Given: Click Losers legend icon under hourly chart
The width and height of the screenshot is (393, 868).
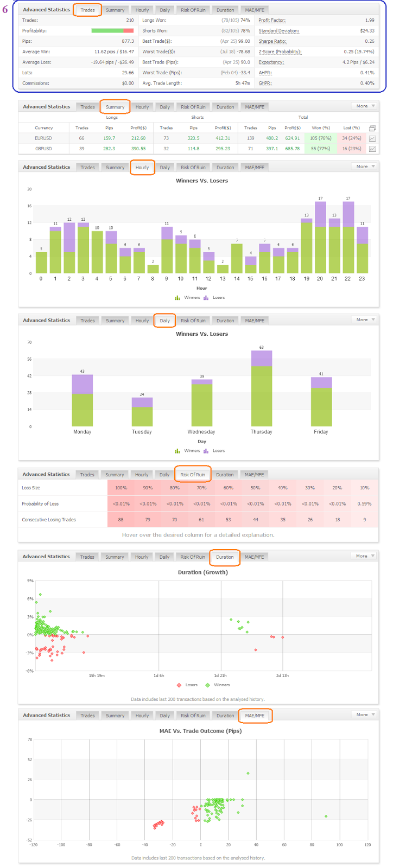Looking at the screenshot, I should click(206, 297).
